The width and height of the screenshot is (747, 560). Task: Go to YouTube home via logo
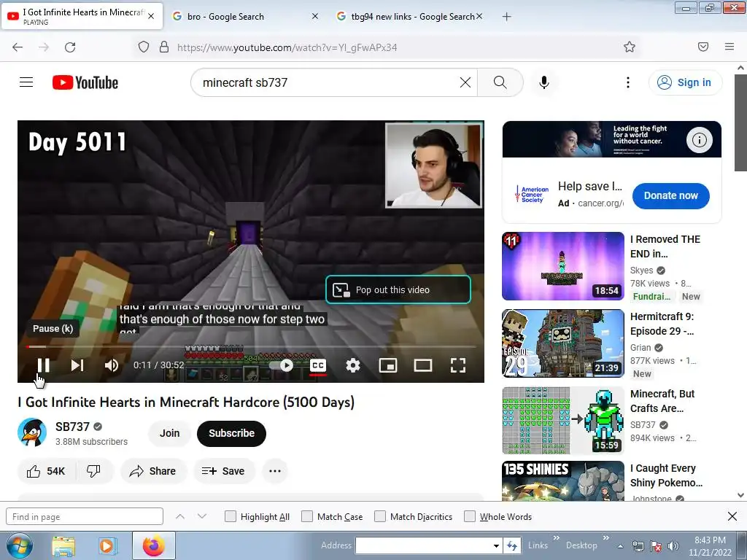[85, 82]
